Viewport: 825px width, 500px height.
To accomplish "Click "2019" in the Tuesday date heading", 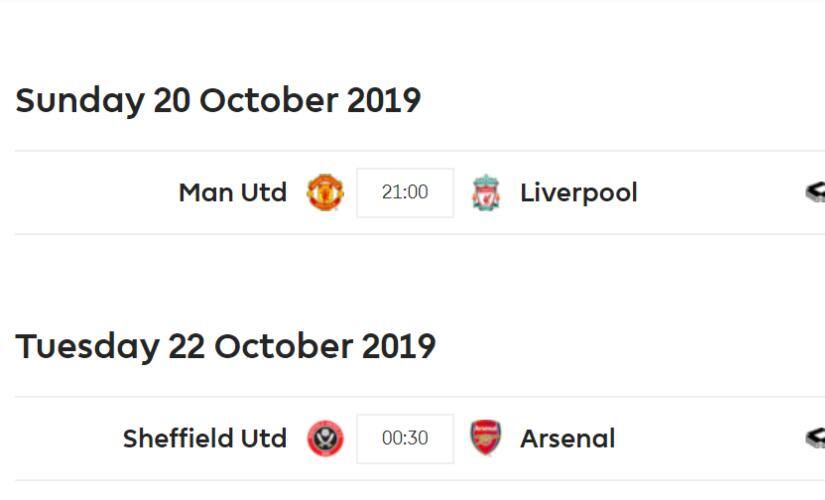I will click(x=399, y=347).
